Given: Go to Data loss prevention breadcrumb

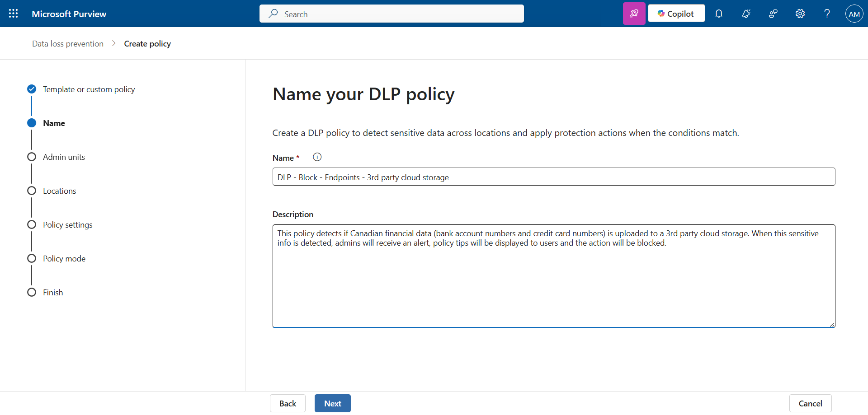Looking at the screenshot, I should (68, 44).
